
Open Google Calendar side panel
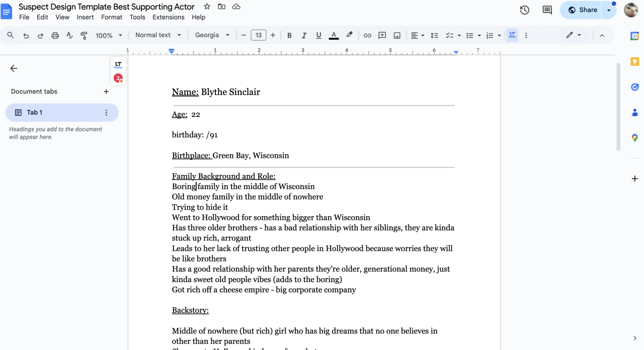[635, 36]
